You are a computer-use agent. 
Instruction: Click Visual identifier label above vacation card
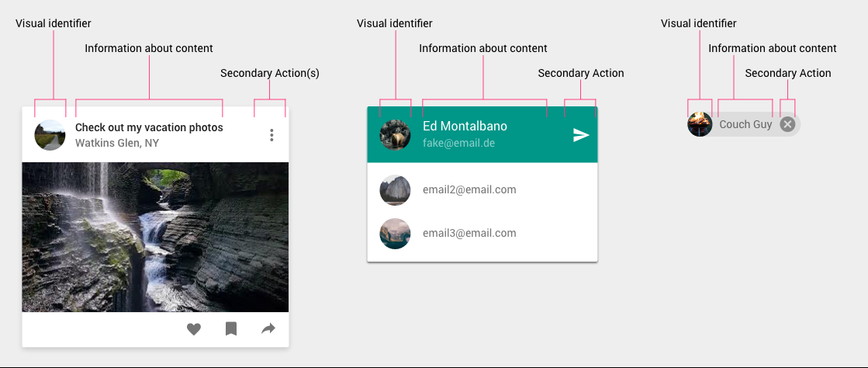click(54, 23)
